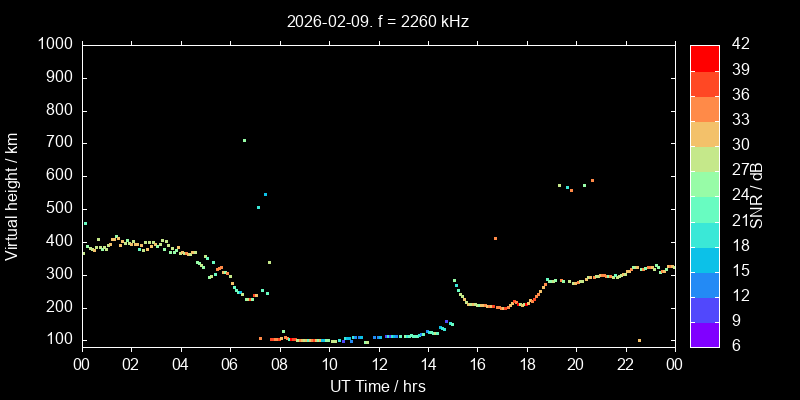Click the "Virtual height / km" axis label
Screen dimensions: 800x400
tap(13, 195)
